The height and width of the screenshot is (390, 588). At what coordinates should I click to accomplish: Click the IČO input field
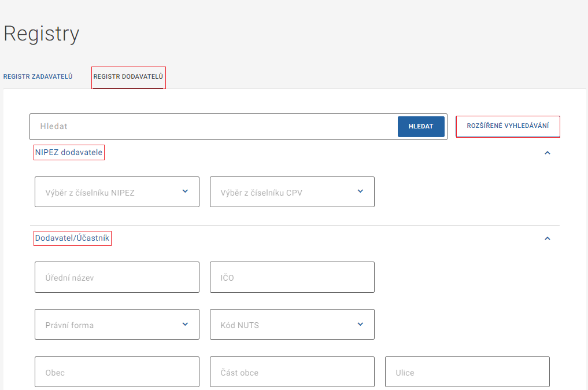[x=292, y=277]
